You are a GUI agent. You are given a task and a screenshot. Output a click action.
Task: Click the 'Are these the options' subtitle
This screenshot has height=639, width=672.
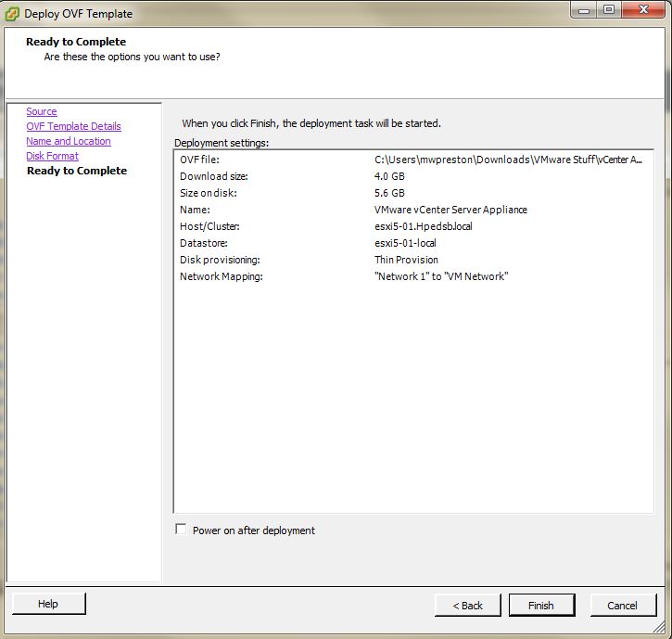coord(132,57)
